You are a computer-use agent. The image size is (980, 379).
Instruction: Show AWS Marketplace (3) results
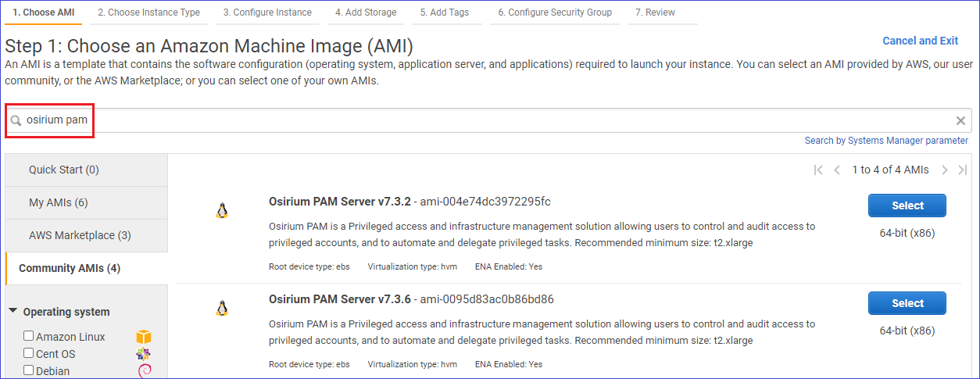tap(86, 235)
